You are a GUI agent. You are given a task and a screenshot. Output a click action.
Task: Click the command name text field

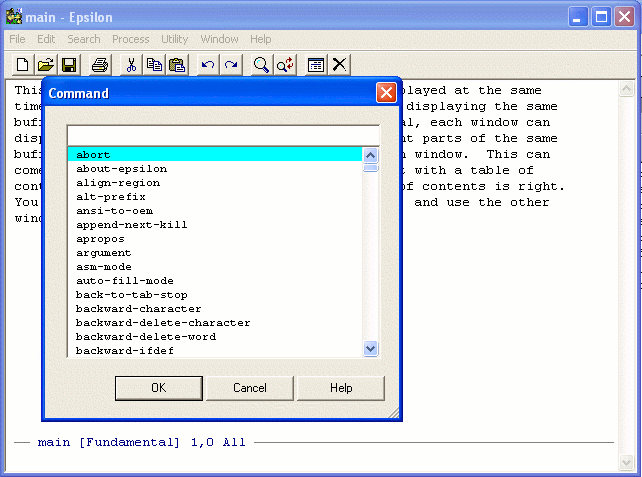[223, 135]
